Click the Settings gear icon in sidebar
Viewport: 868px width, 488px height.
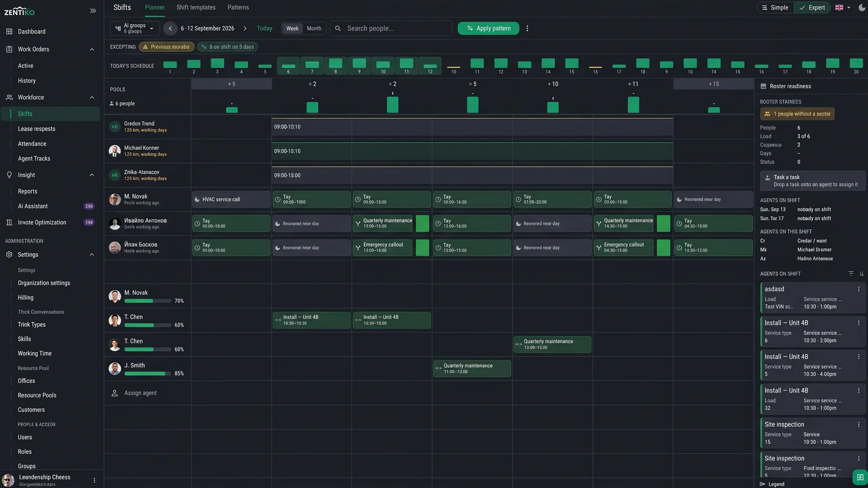9,255
